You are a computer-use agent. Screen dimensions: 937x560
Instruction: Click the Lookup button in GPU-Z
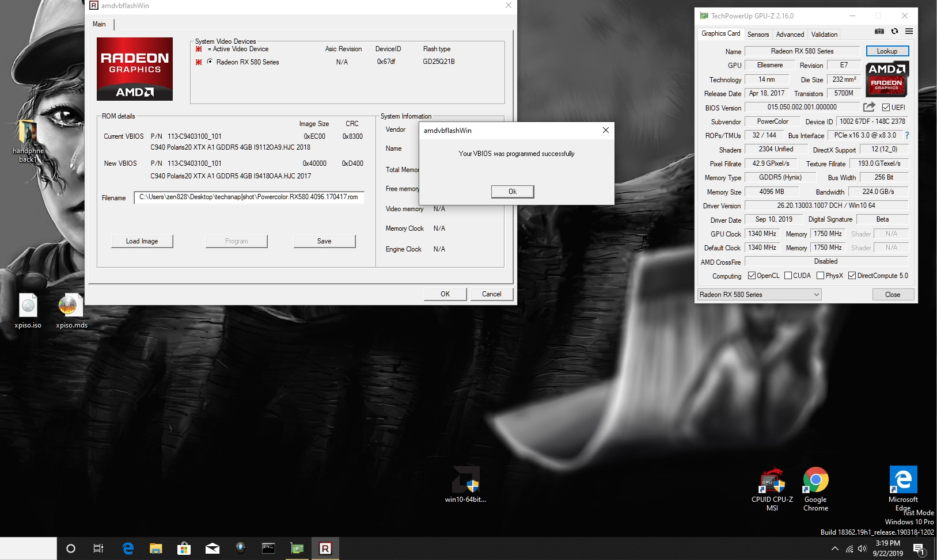pyautogui.click(x=887, y=51)
